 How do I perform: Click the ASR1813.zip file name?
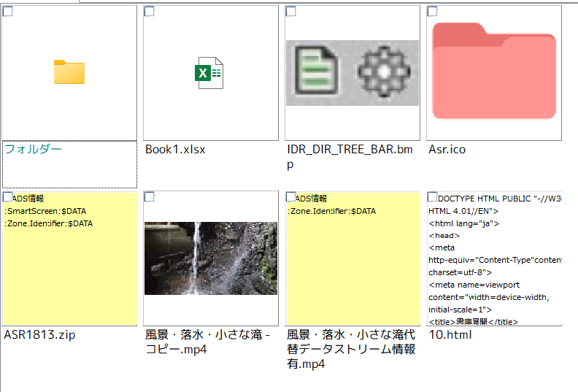click(x=39, y=335)
